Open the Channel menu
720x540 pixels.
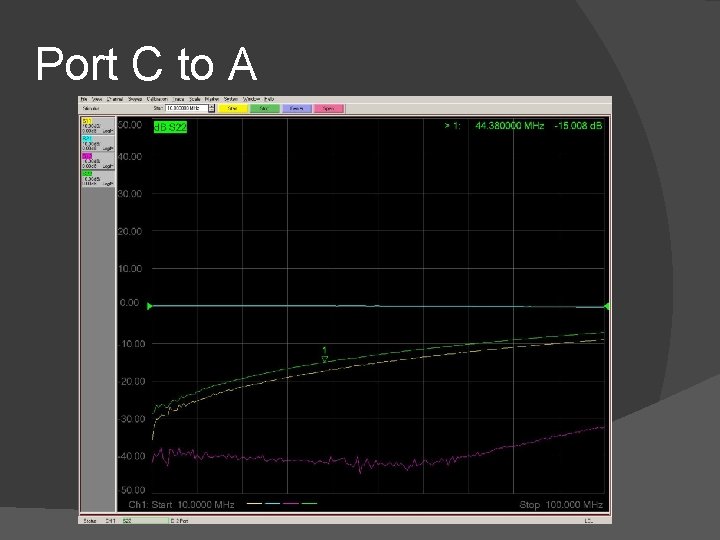(x=115, y=99)
